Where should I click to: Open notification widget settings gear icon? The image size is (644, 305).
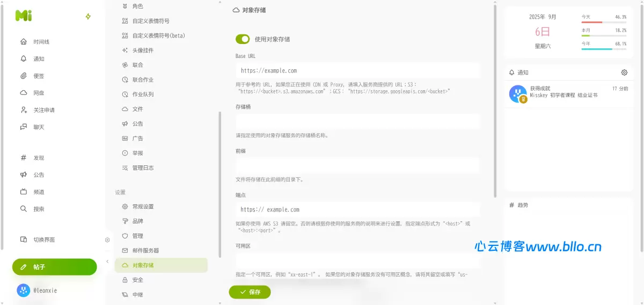(624, 72)
